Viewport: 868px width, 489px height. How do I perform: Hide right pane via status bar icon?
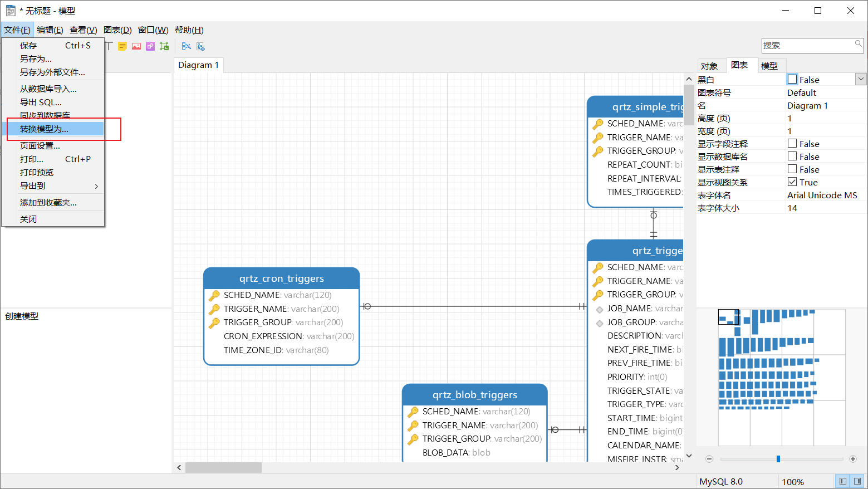[857, 481]
